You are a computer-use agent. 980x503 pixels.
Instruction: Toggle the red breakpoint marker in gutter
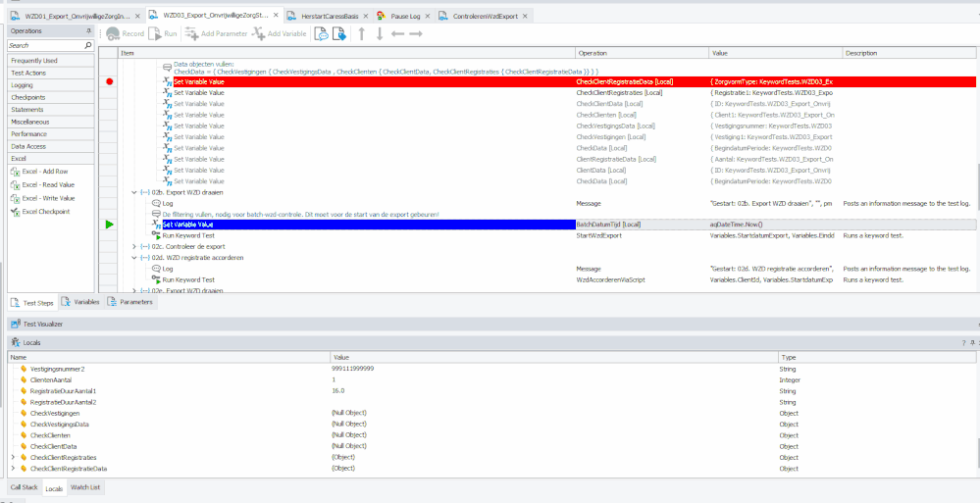[x=109, y=81]
